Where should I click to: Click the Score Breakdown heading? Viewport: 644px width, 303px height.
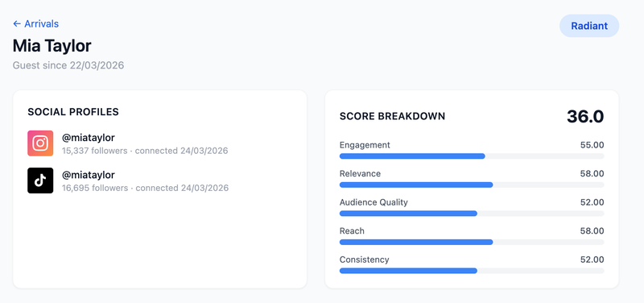point(392,116)
